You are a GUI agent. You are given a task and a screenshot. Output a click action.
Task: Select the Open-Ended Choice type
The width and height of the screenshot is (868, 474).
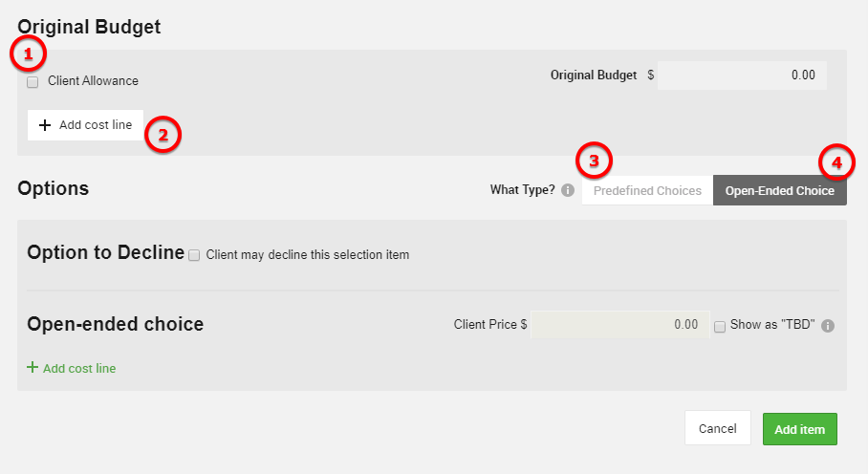[779, 190]
